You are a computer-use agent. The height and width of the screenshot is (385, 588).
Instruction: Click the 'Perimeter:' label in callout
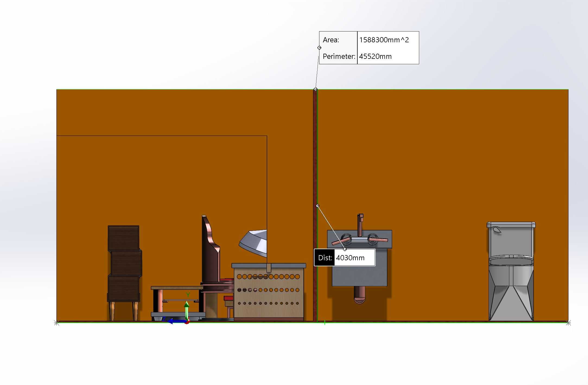tap(339, 56)
